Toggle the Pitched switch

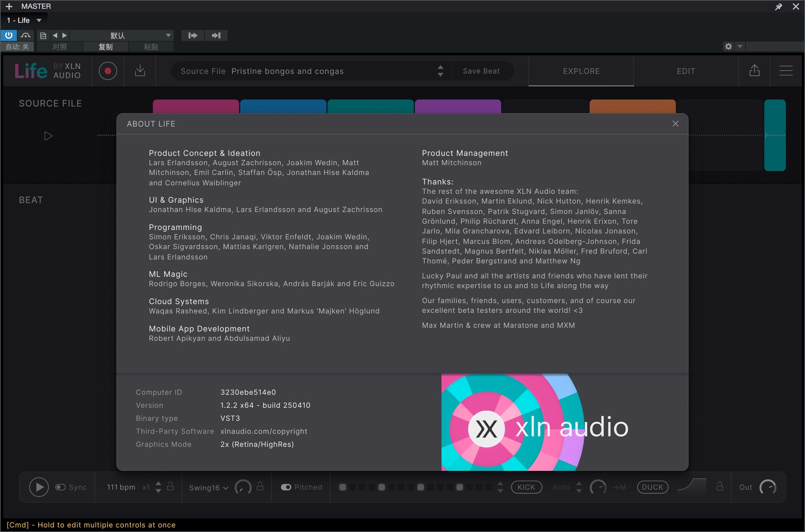point(286,487)
